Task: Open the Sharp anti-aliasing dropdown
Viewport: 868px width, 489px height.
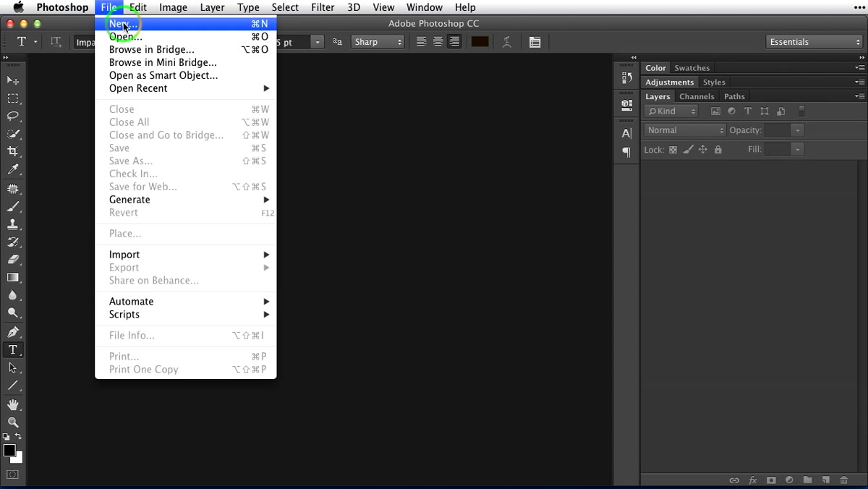Action: (x=378, y=42)
